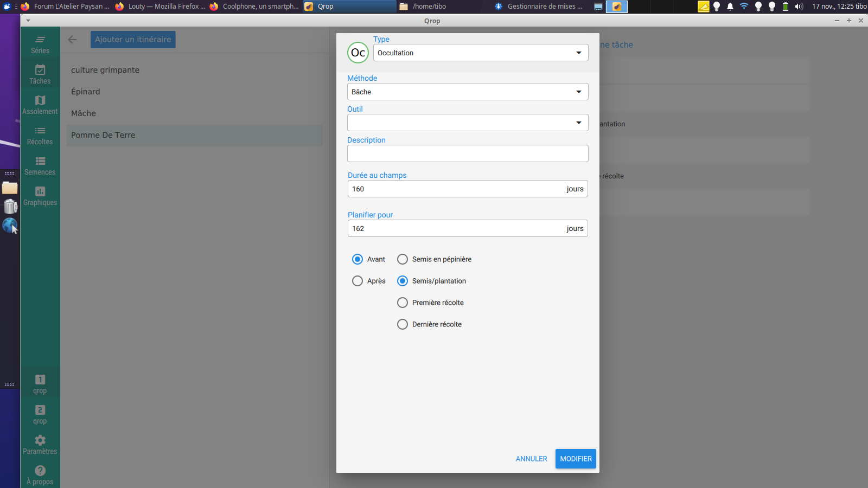
Task: Select the Après radio button
Action: coord(358,281)
